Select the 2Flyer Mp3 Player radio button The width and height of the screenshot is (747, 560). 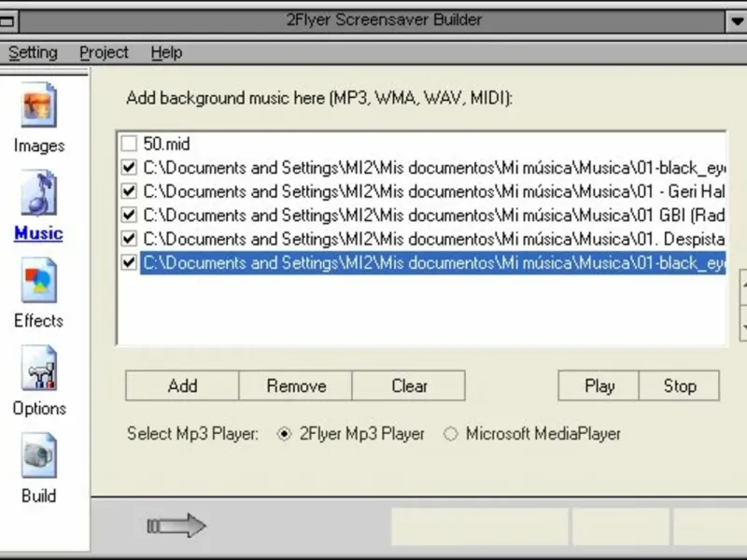click(284, 434)
